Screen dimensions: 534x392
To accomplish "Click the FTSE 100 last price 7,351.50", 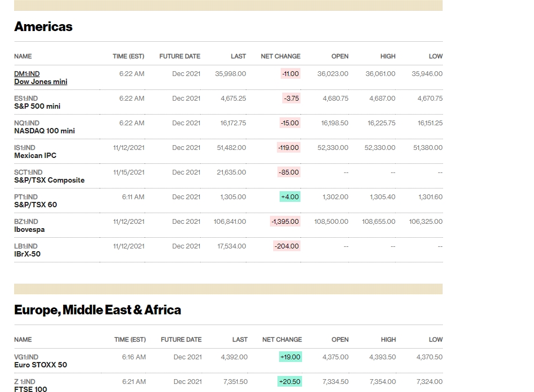I will 235,382.
